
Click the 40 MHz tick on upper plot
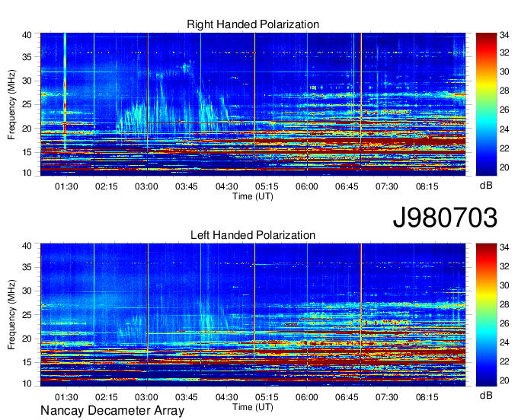point(27,35)
